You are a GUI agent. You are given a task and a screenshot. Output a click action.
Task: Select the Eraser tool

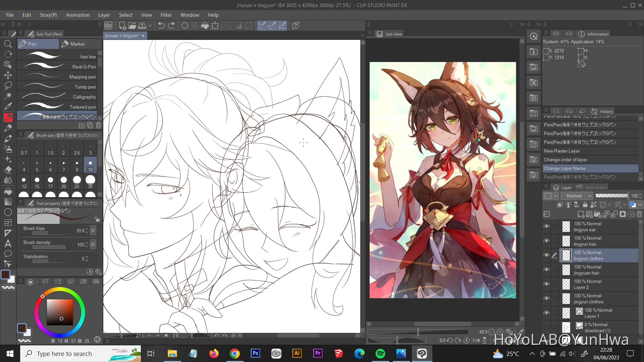[x=8, y=170]
